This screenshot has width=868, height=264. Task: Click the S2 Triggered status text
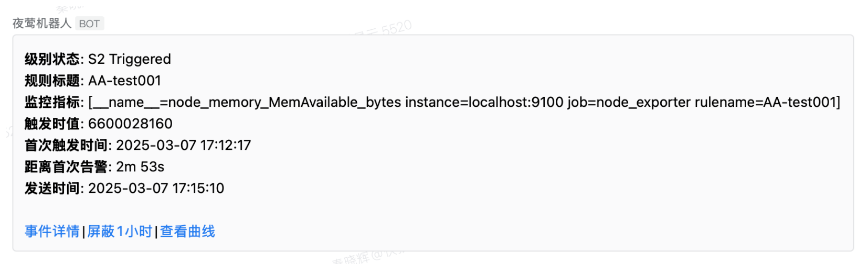coord(130,59)
